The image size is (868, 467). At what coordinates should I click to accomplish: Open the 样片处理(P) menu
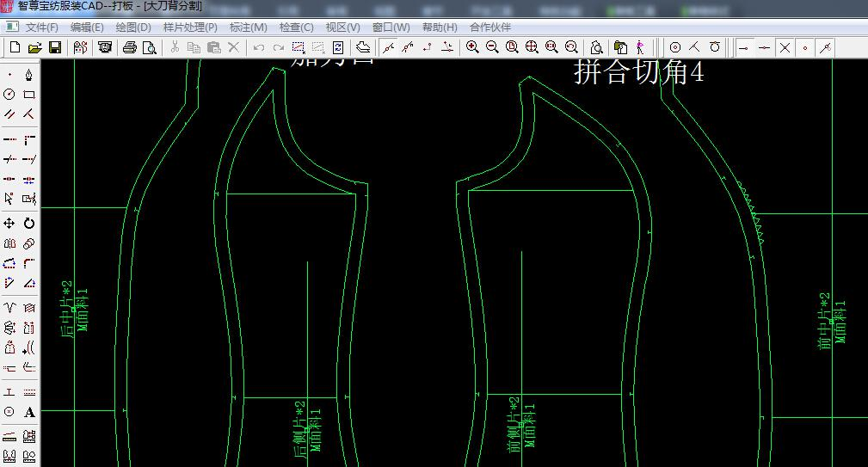pos(190,28)
